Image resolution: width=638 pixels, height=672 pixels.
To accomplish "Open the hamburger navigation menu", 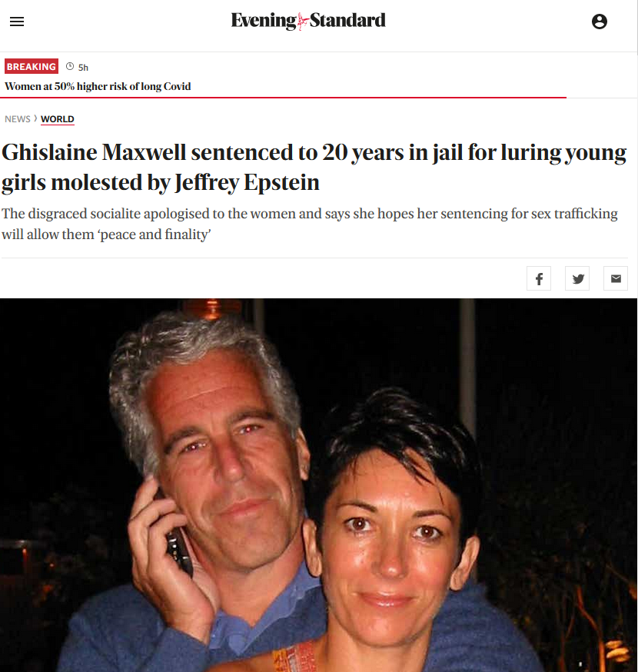I will pos(17,22).
